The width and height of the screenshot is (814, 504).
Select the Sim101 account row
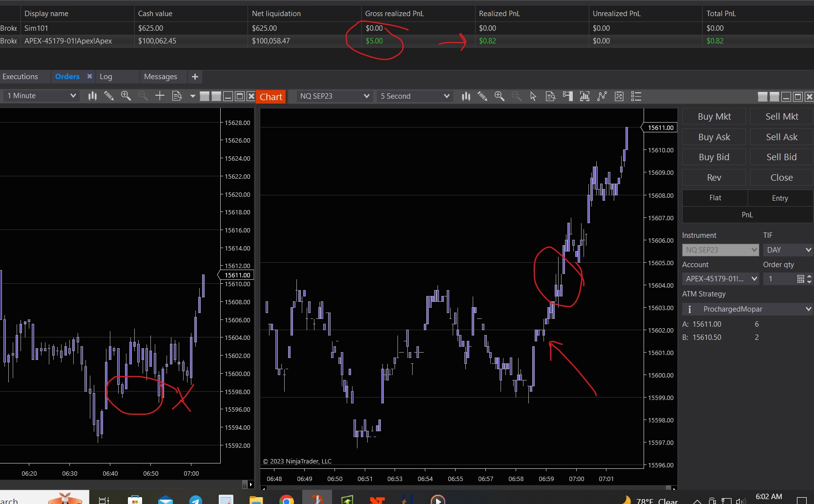(407, 28)
